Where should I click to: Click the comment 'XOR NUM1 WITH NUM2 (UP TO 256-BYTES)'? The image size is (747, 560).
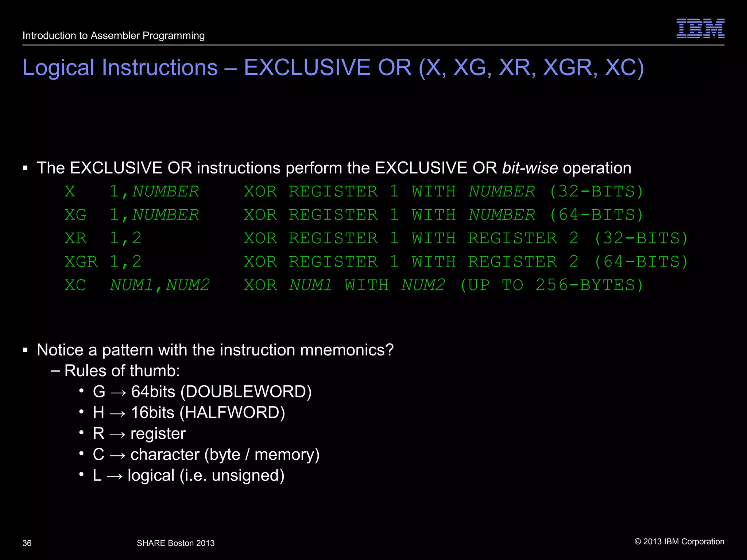(444, 285)
